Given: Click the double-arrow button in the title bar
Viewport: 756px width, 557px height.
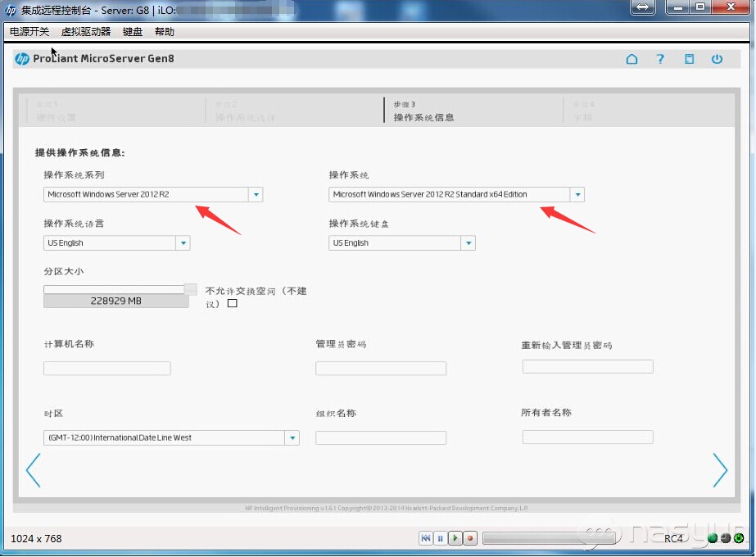Looking at the screenshot, I should pyautogui.click(x=643, y=7).
